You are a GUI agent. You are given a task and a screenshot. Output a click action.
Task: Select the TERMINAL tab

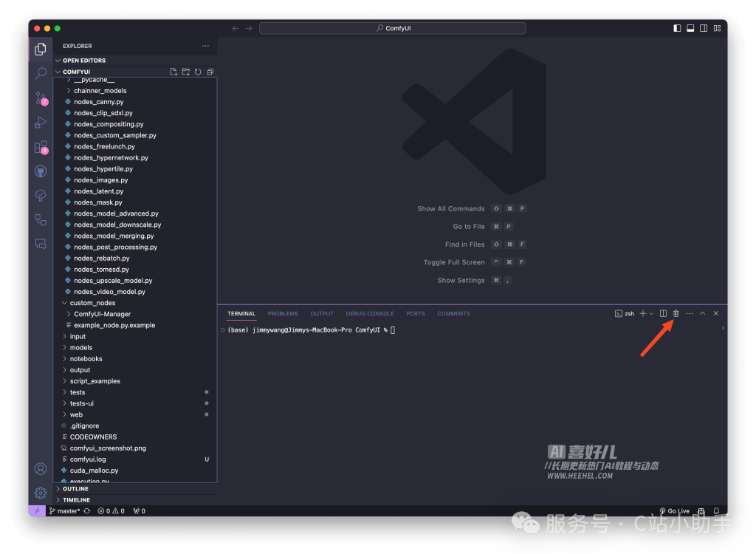241,314
